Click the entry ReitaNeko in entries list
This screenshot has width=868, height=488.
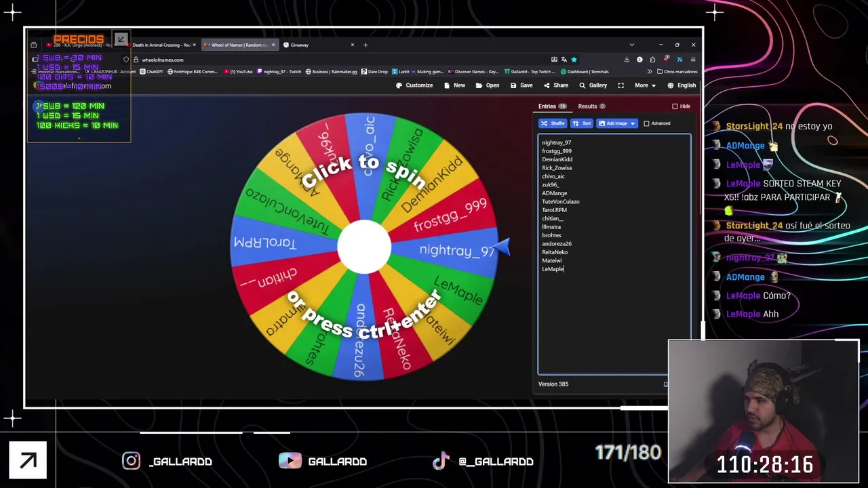pyautogui.click(x=555, y=252)
